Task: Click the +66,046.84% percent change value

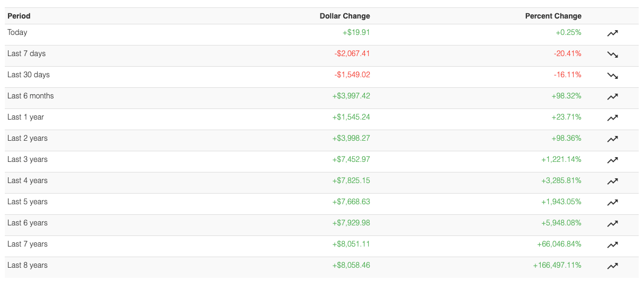Action: click(x=559, y=244)
